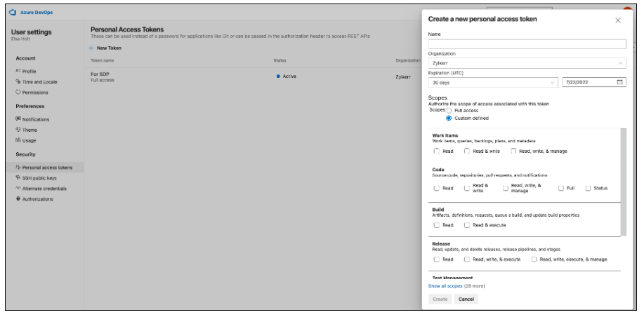Click the Status column header
The width and height of the screenshot is (644, 317).
point(280,60)
